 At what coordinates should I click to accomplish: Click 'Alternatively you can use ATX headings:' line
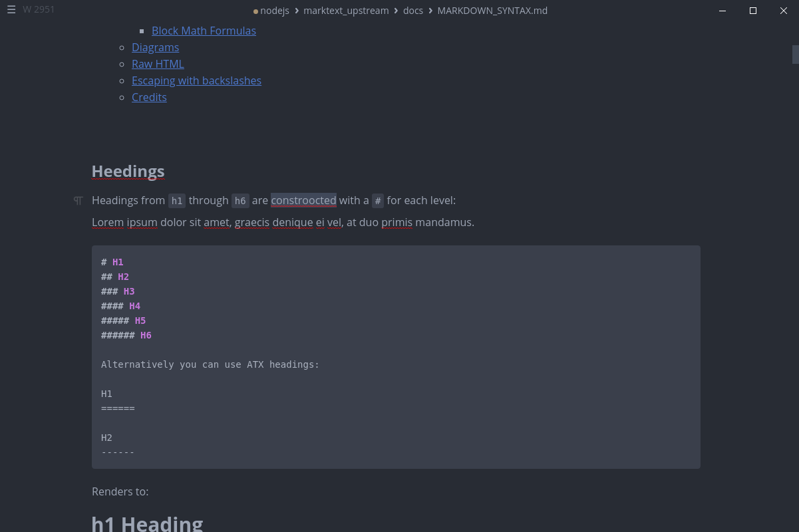click(x=210, y=364)
